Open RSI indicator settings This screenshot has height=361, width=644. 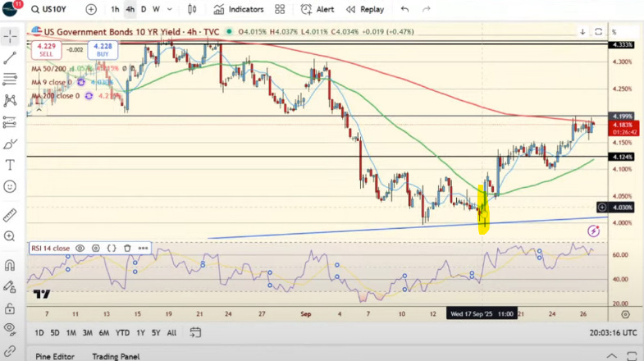click(96, 248)
